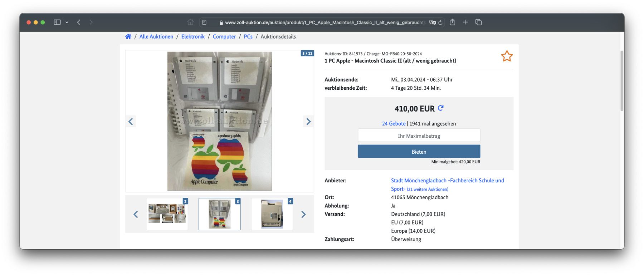The width and height of the screenshot is (644, 275).
Task: Reload the page in Safari
Action: click(x=440, y=23)
